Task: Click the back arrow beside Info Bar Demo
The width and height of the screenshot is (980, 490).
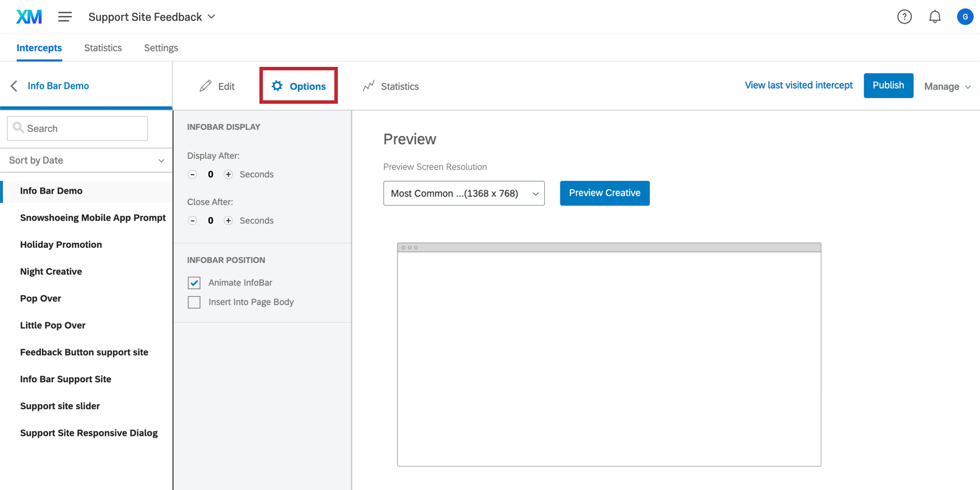Action: tap(14, 86)
